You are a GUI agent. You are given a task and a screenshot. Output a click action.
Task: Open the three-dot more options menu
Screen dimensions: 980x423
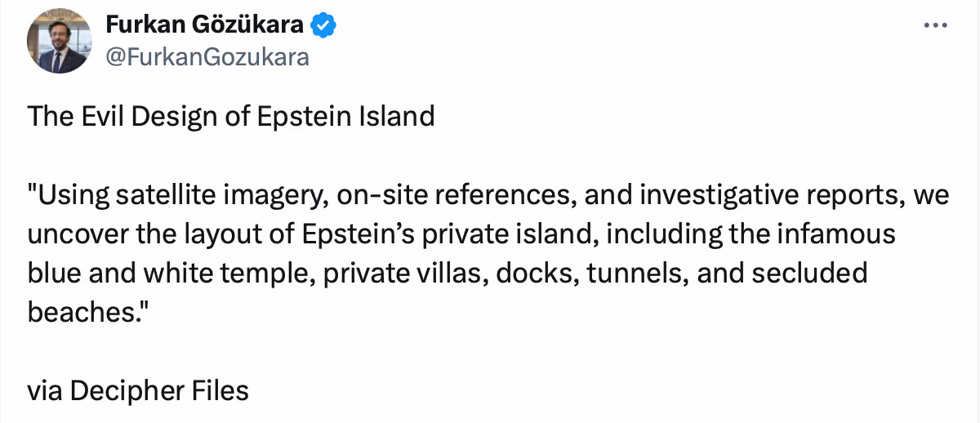pos(933,25)
